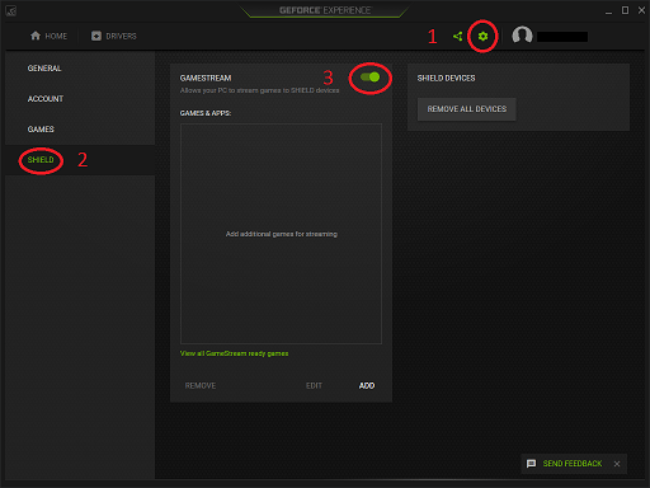
Task: Click the Drivers download icon
Action: (97, 36)
